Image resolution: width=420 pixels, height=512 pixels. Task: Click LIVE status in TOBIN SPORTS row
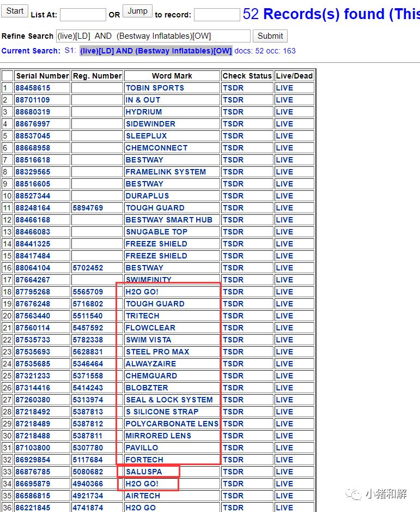(284, 88)
